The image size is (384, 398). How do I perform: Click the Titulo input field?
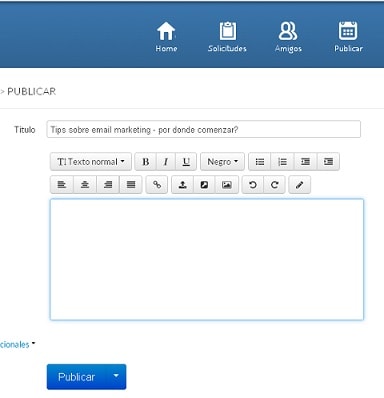[x=204, y=129]
